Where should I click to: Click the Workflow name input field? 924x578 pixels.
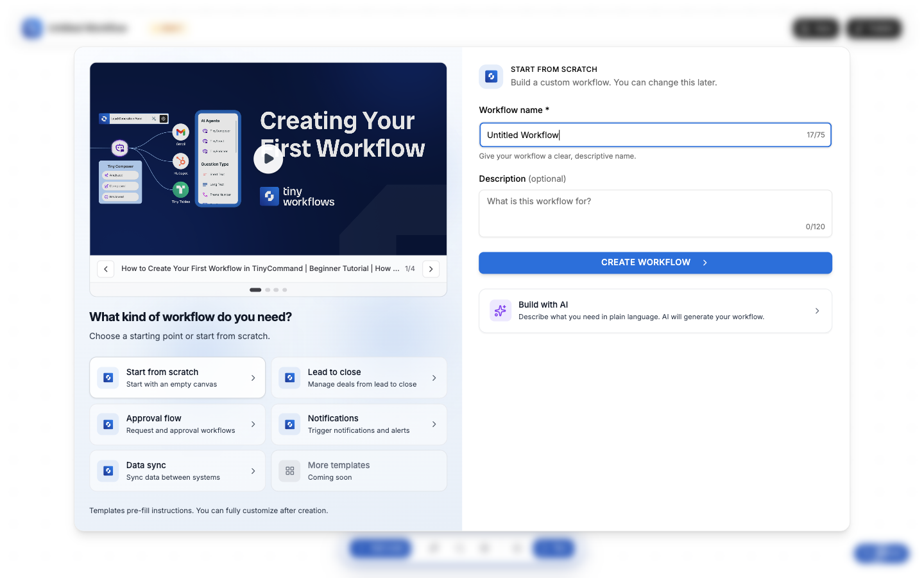coord(655,135)
